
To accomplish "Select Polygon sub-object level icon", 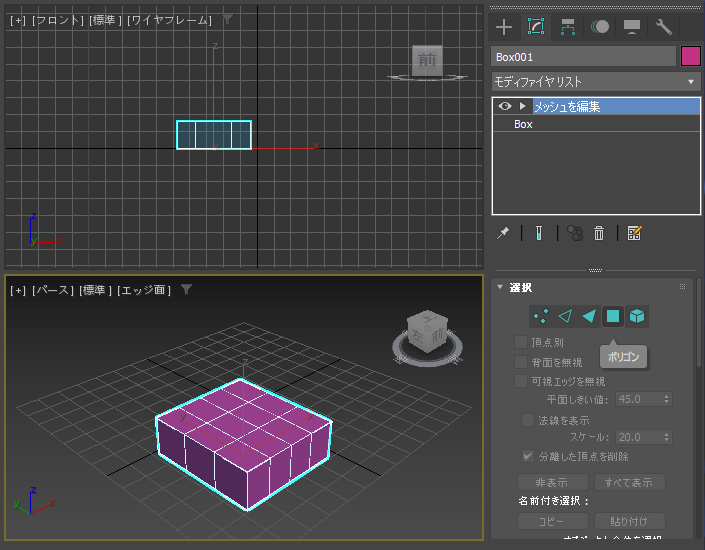I will tap(613, 316).
